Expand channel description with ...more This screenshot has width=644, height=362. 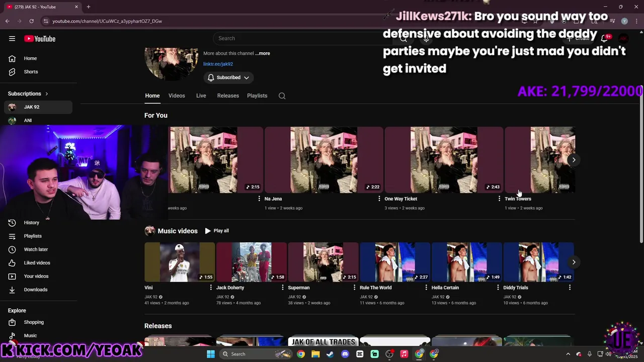[263, 53]
